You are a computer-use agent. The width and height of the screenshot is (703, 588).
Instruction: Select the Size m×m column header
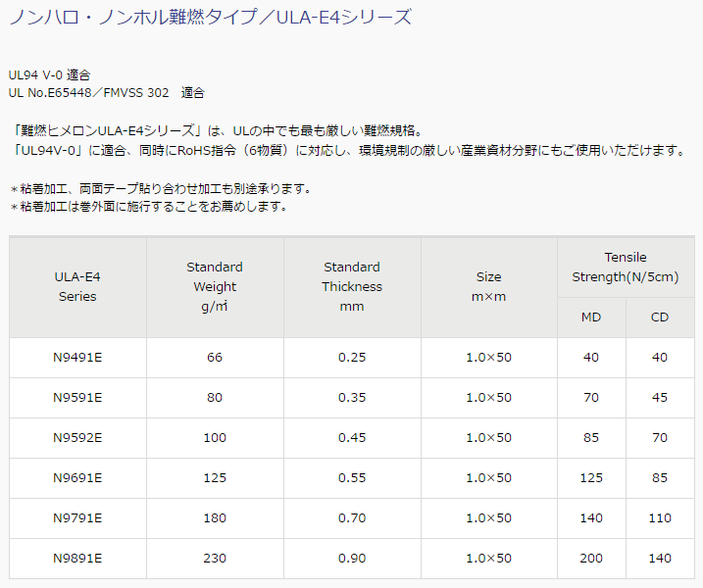[x=488, y=287]
